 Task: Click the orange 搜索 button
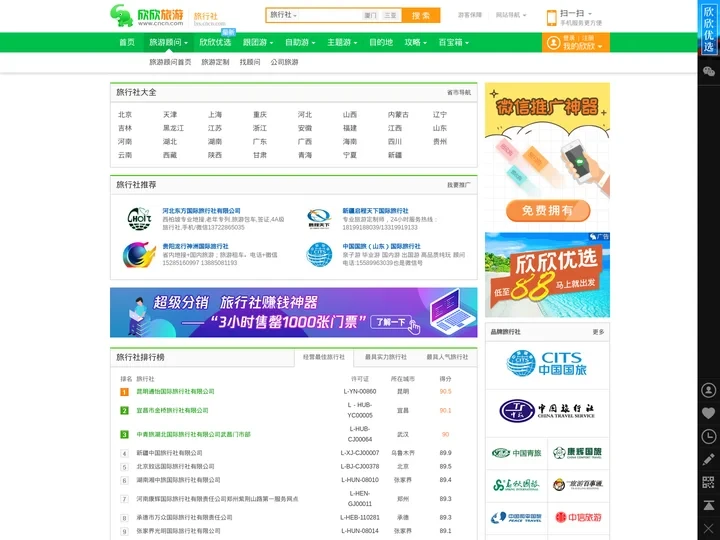(x=421, y=16)
